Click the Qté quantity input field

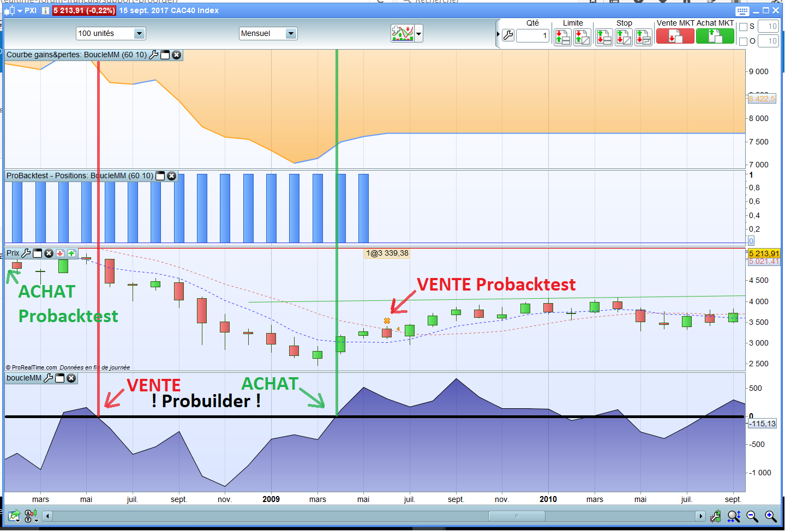coord(532,36)
